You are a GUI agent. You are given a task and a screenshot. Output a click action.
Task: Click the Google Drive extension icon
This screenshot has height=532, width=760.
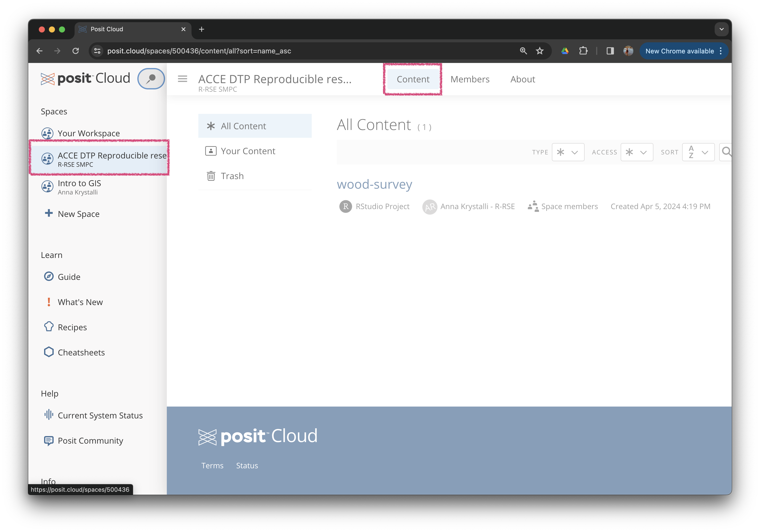coord(565,51)
